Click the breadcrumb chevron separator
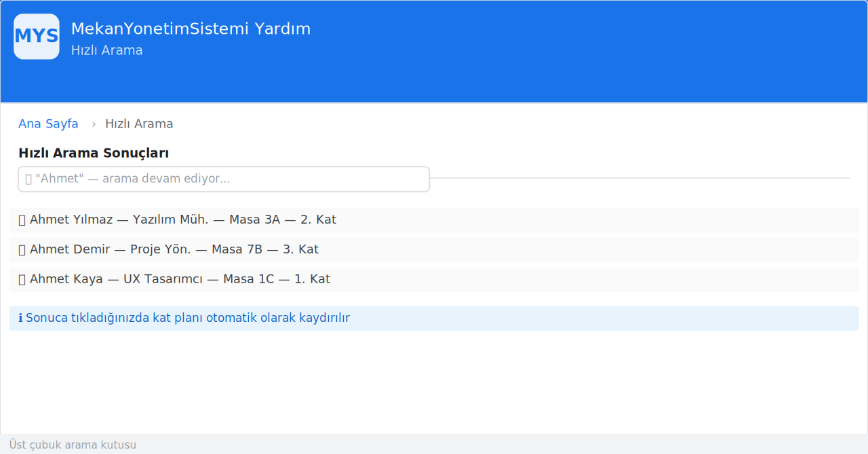 pyautogui.click(x=94, y=124)
